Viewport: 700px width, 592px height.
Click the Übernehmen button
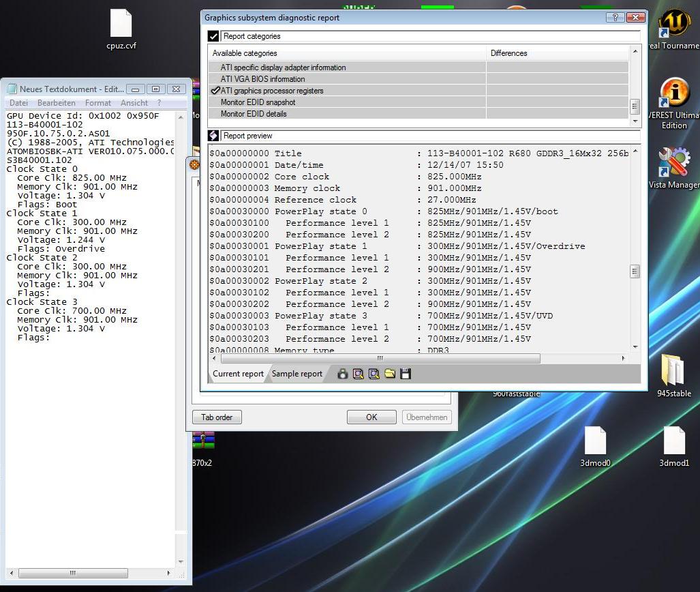click(427, 417)
